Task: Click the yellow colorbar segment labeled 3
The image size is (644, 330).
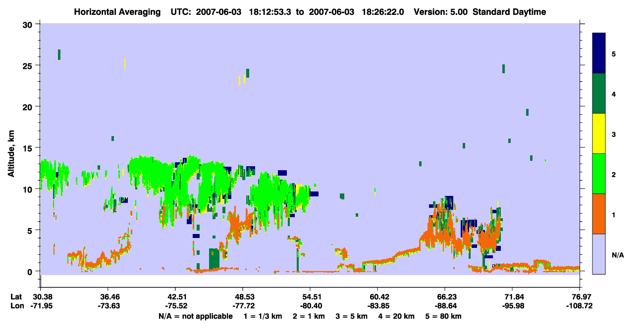Action: click(x=599, y=134)
